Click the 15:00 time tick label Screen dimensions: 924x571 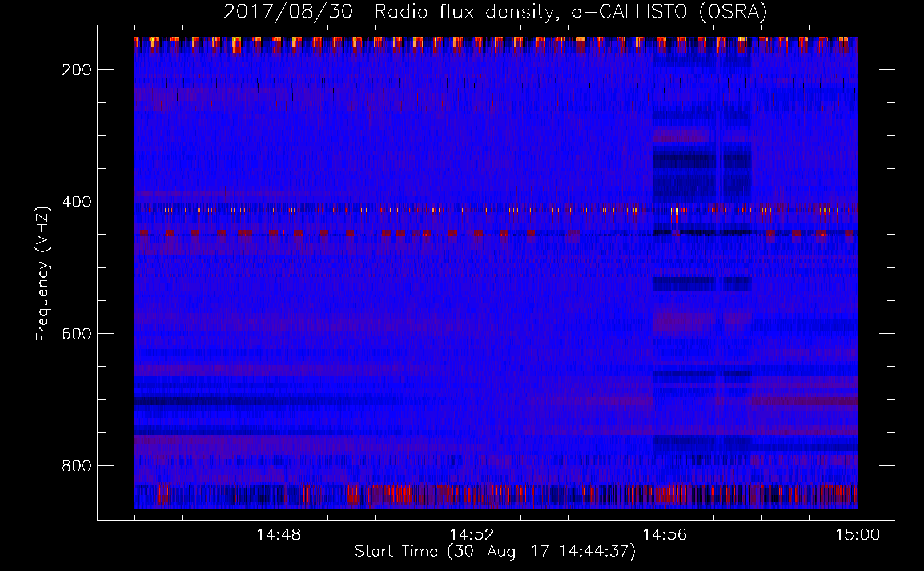[x=858, y=535]
